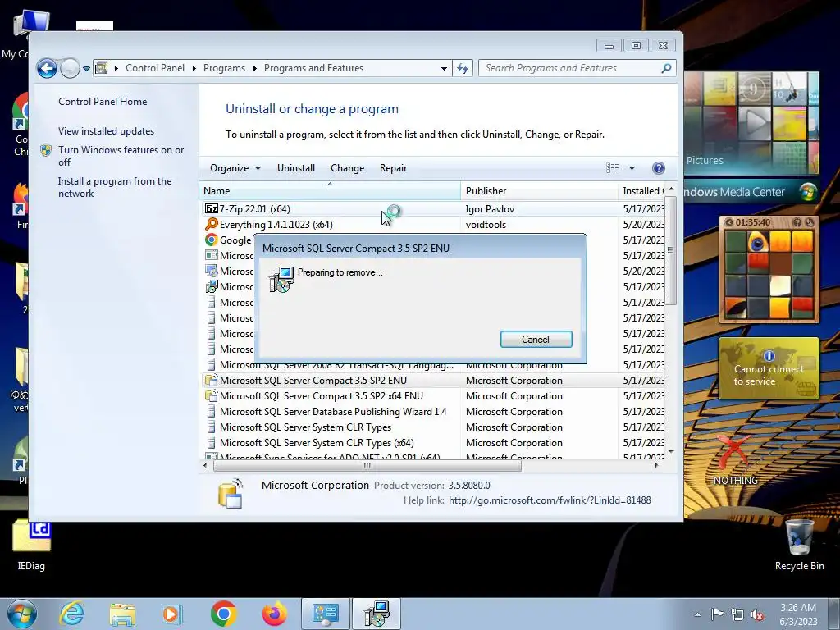Cancel the SQL Server Compact removal
This screenshot has height=630, width=840.
536,339
